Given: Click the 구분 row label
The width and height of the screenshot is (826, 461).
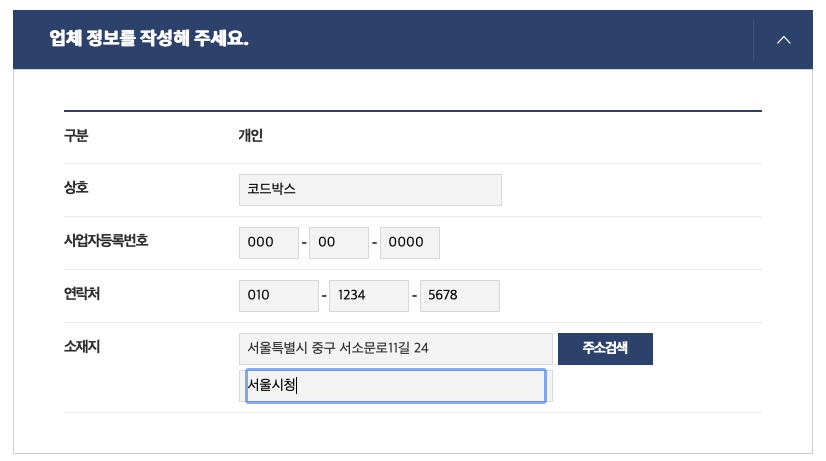Looking at the screenshot, I should click(76, 136).
